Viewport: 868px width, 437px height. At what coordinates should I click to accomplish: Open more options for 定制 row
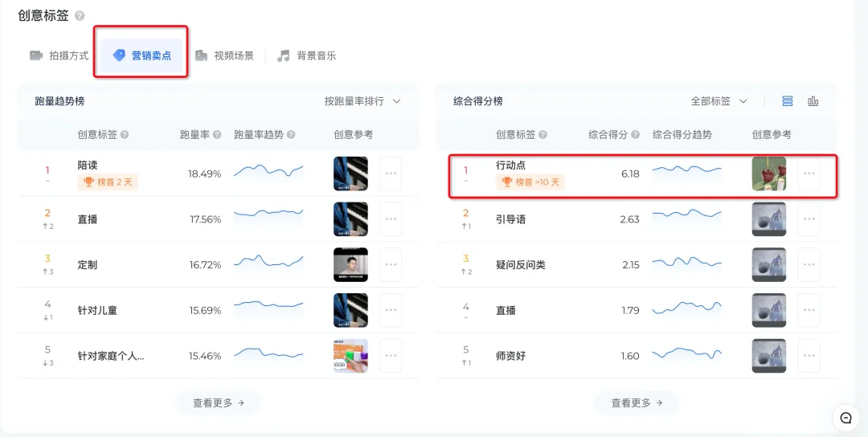point(391,264)
